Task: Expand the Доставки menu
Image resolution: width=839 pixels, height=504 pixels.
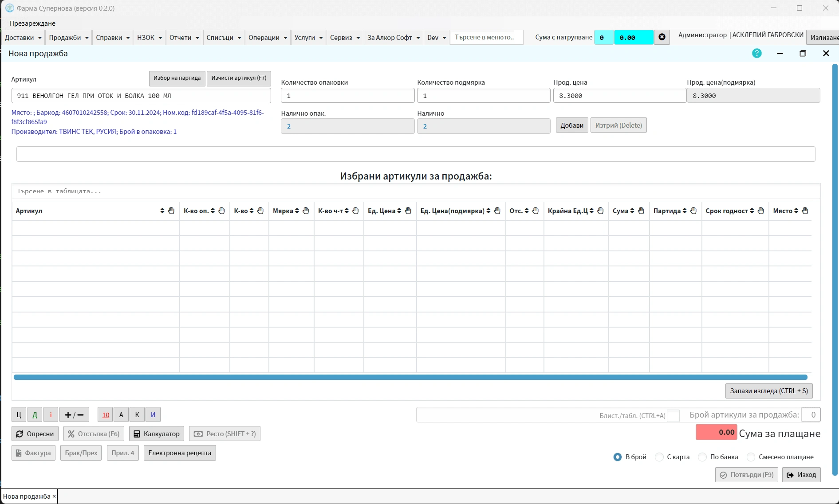Action: 23,38
